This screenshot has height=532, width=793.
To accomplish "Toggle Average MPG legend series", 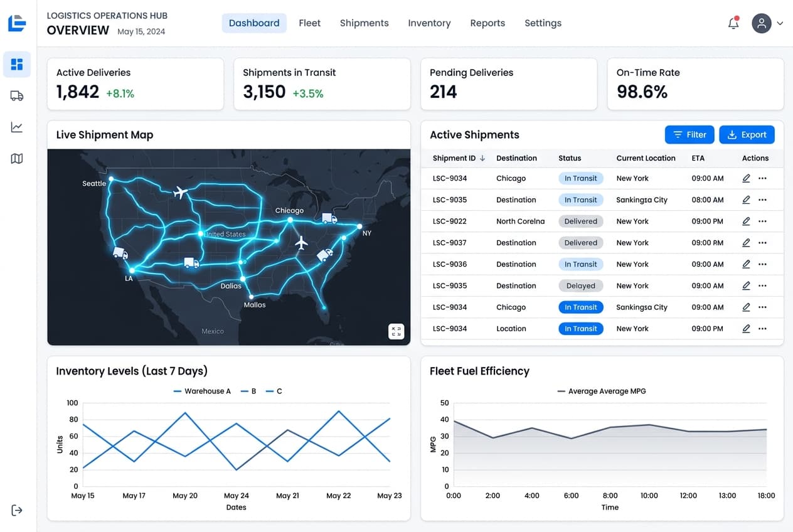I will tap(602, 391).
